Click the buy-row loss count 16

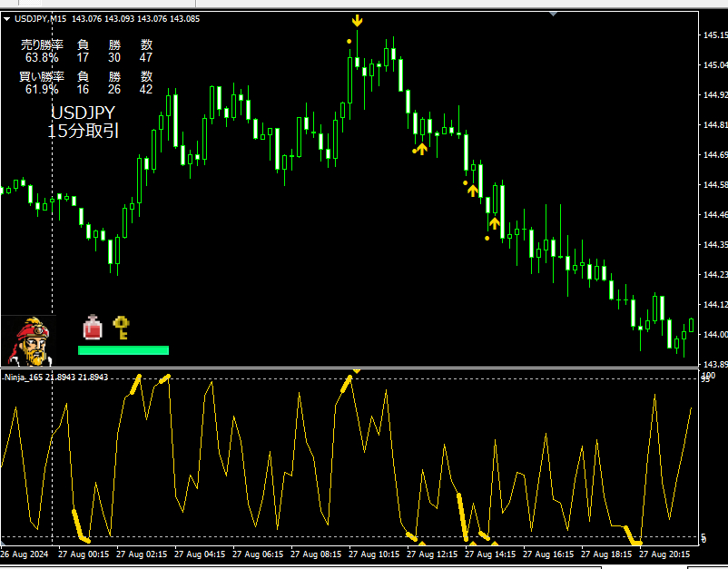[x=83, y=89]
